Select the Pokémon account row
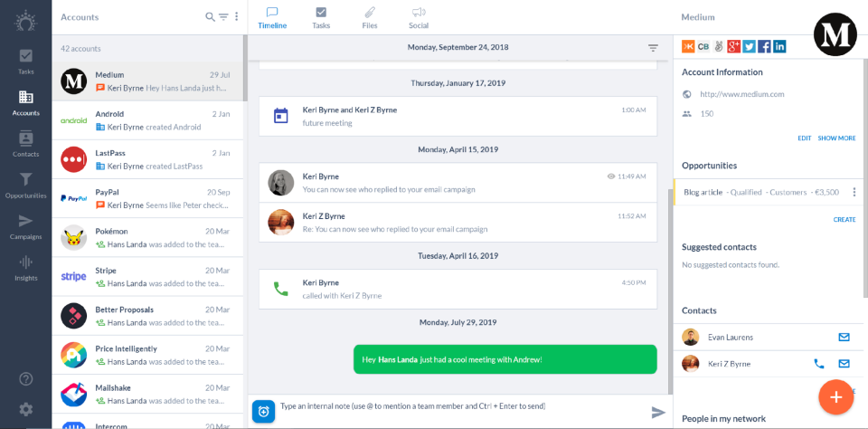This screenshot has width=868, height=429. [147, 238]
